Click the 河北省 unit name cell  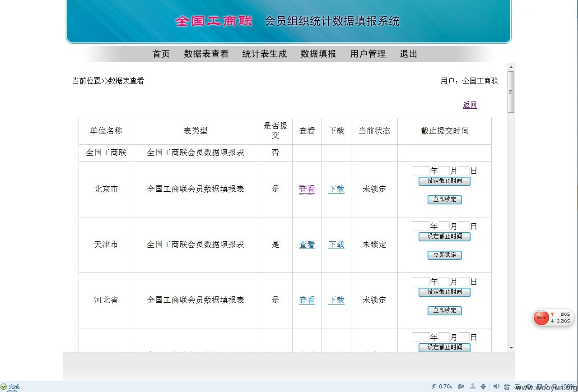106,300
